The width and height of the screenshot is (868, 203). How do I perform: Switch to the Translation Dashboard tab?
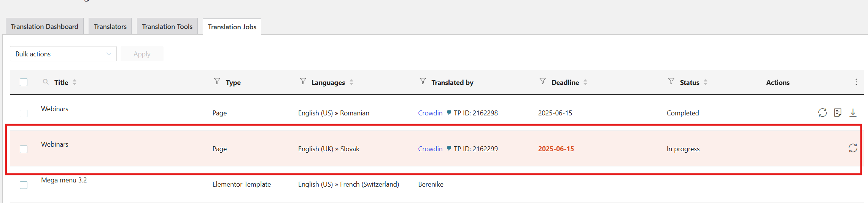coord(45,26)
